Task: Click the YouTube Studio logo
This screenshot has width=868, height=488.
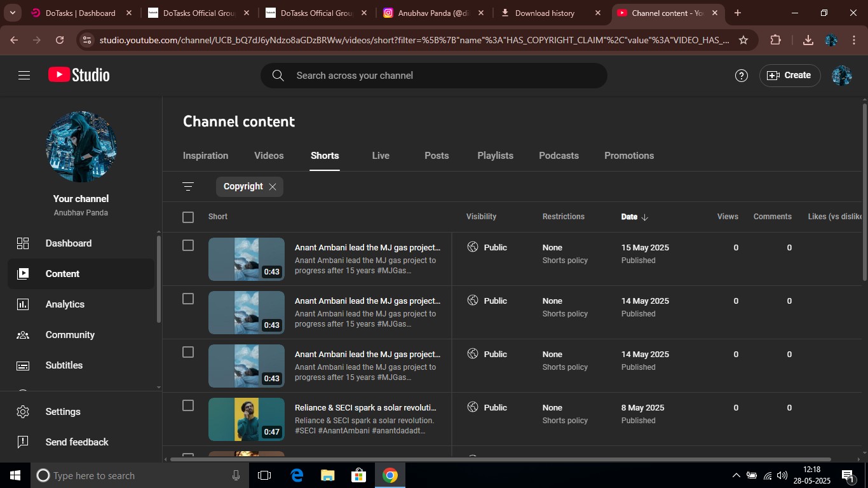Action: coord(79,75)
